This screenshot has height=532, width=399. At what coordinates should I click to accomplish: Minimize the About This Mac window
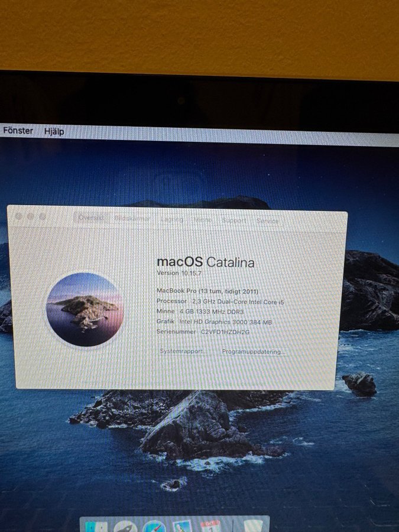point(31,216)
